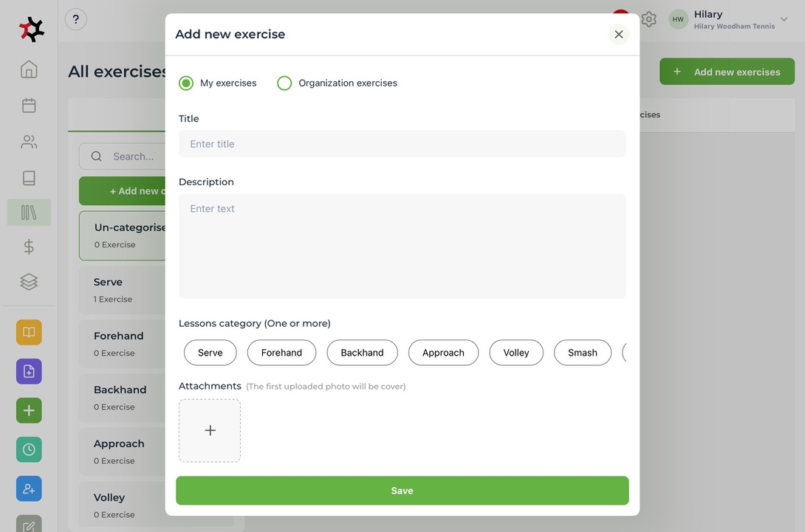Image resolution: width=805 pixels, height=532 pixels.
Task: Click the Add new exercises button
Action: (x=727, y=72)
